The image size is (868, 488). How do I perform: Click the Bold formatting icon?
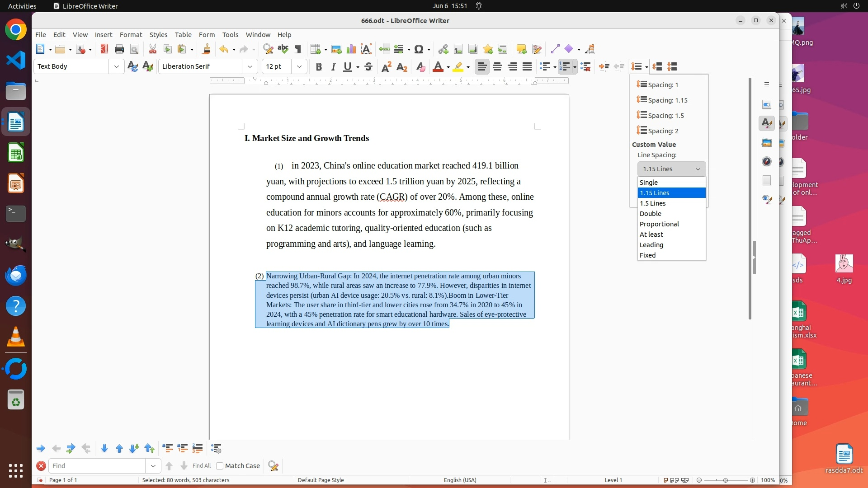(319, 67)
